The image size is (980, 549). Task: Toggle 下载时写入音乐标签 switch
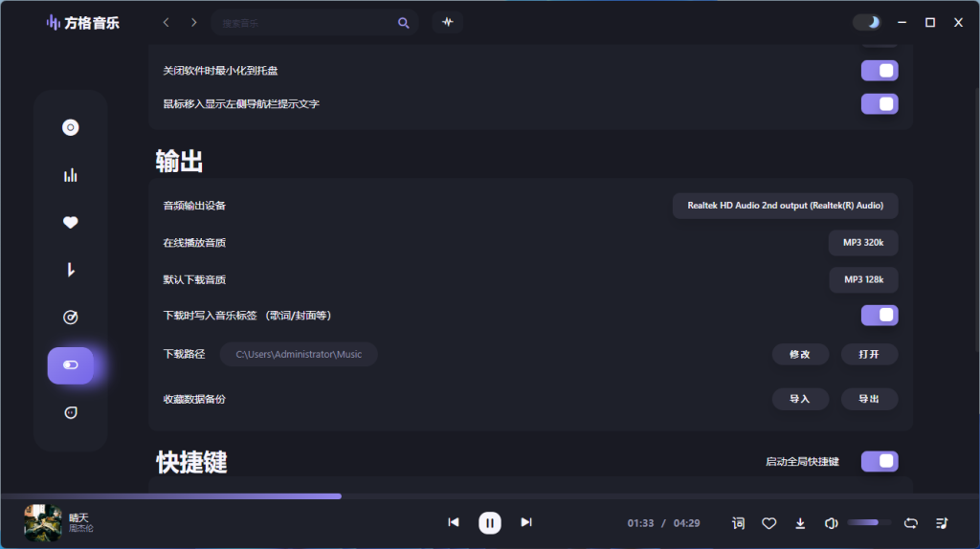click(880, 316)
